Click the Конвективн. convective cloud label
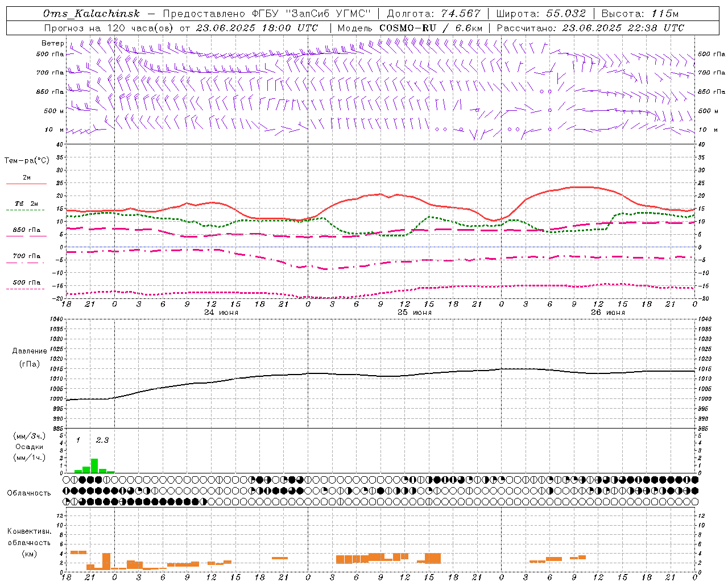The height and width of the screenshot is (582, 728). coord(30,531)
